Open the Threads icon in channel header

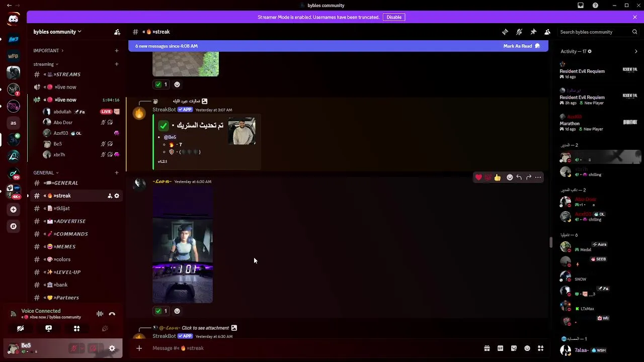pos(505,32)
